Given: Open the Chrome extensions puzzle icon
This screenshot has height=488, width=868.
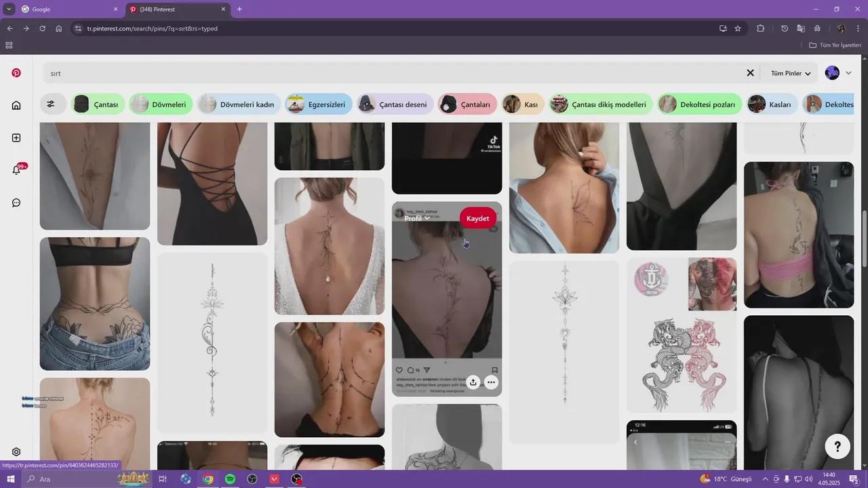Looking at the screenshot, I should [760, 28].
